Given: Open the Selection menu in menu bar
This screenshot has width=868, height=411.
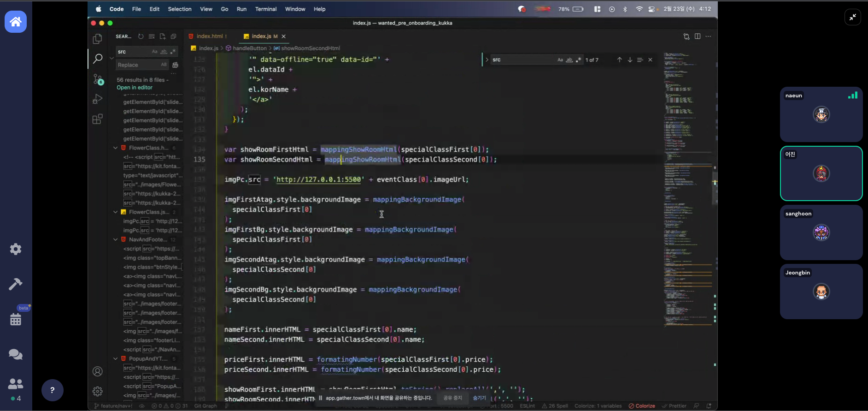Looking at the screenshot, I should pyautogui.click(x=180, y=9).
